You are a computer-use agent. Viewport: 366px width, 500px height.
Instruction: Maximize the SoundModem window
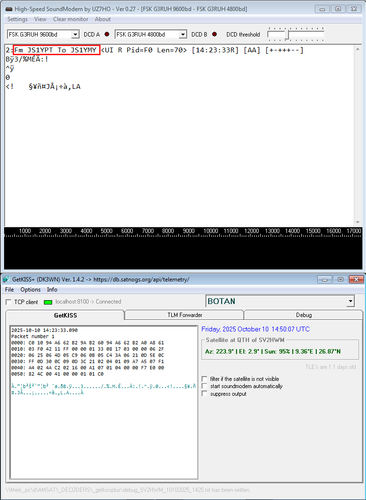click(338, 9)
